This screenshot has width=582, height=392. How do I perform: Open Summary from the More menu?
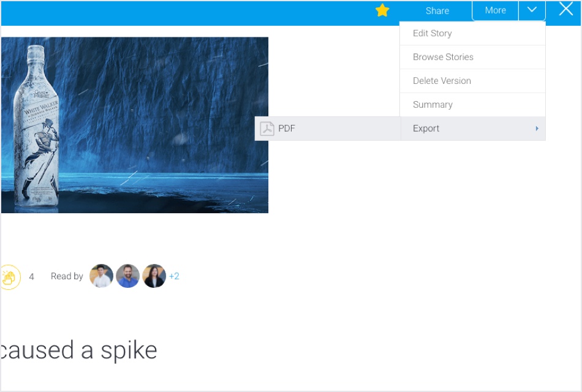coord(472,105)
